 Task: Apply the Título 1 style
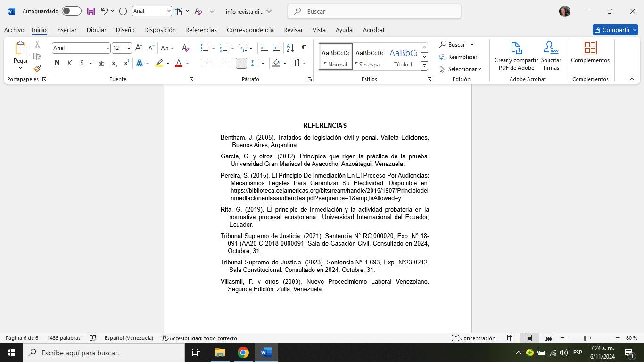point(403,57)
